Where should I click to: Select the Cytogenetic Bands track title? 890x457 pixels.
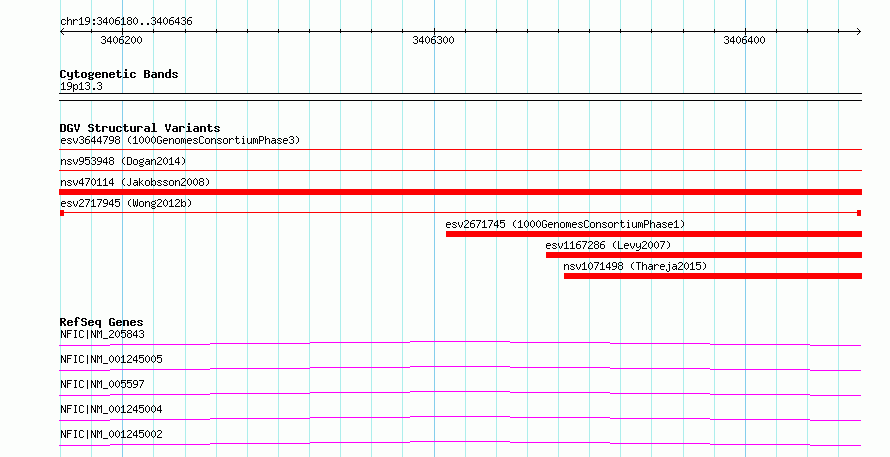[x=119, y=74]
